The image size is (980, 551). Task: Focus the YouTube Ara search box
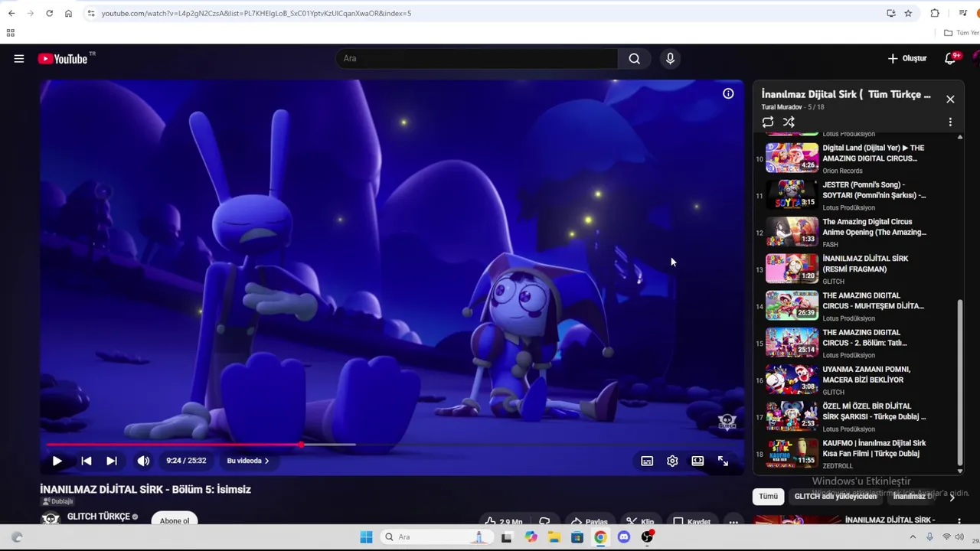(x=476, y=59)
